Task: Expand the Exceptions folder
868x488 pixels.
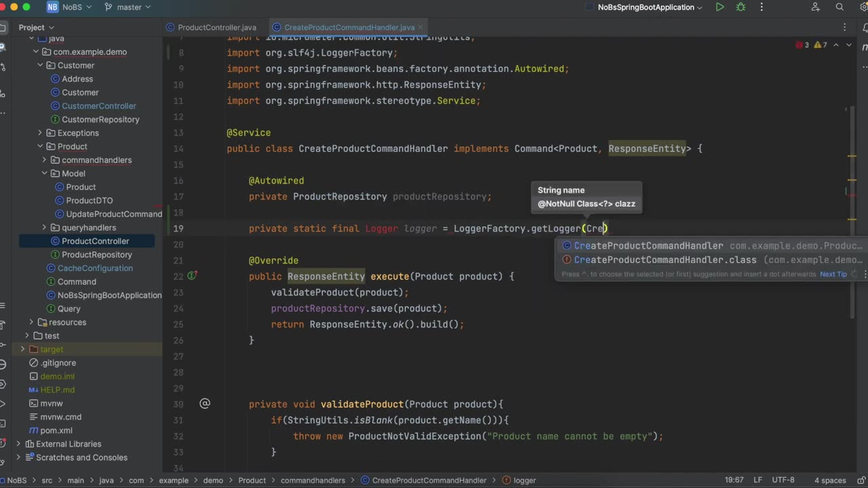Action: (x=40, y=133)
